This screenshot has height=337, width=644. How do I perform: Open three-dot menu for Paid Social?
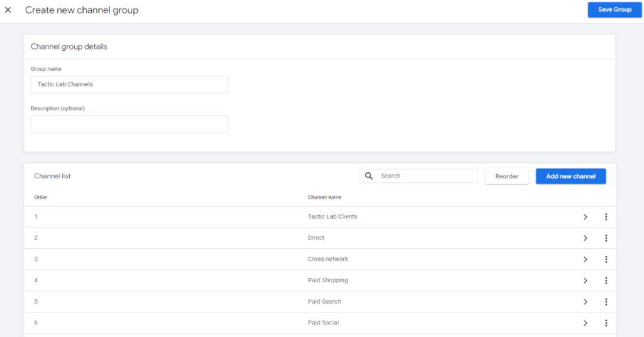[606, 323]
